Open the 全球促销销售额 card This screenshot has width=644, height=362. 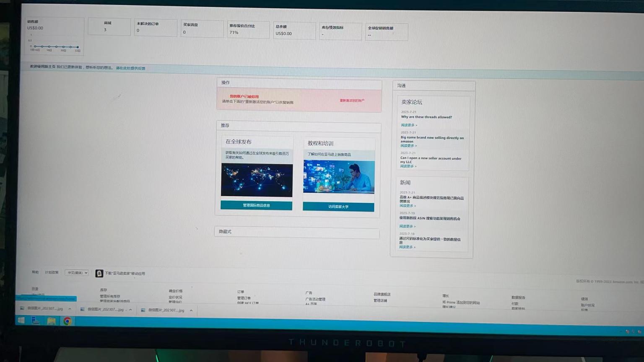pos(387,32)
